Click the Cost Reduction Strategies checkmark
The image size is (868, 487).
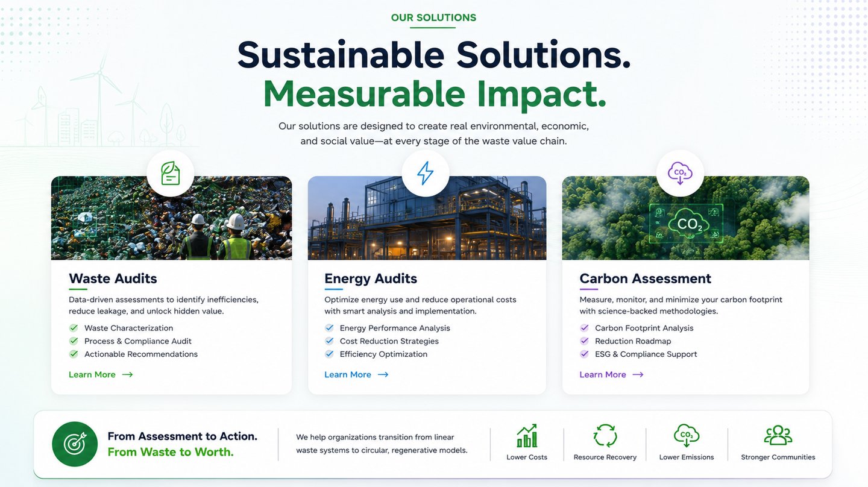[x=329, y=341]
